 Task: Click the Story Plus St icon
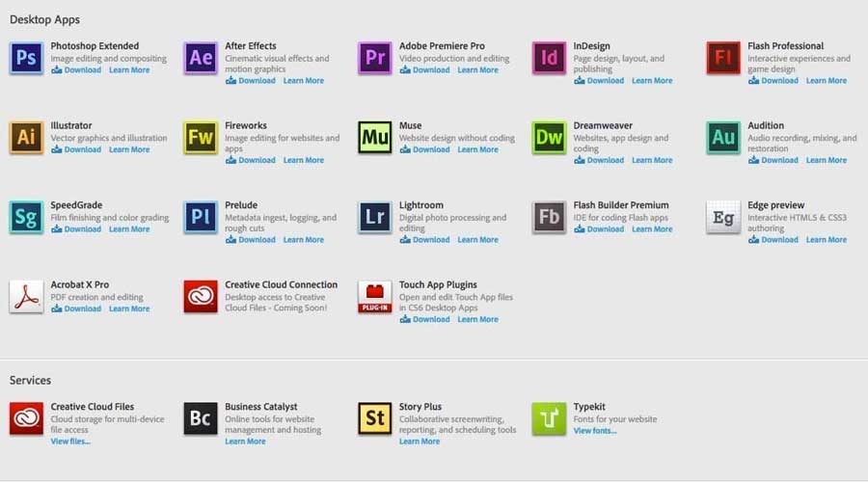(375, 418)
